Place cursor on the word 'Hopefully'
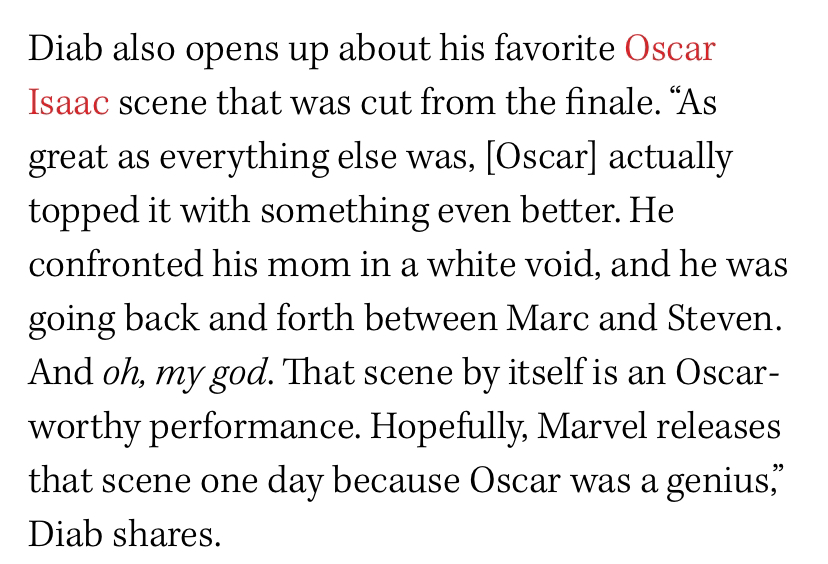The width and height of the screenshot is (828, 564). click(x=446, y=428)
